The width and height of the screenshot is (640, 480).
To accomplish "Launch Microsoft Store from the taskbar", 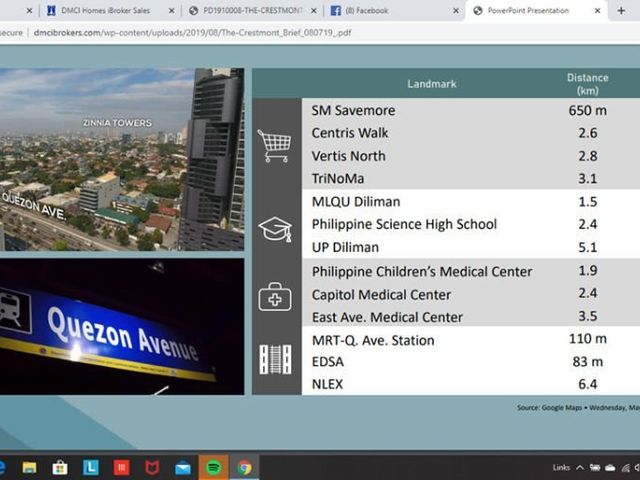I will 60,467.
